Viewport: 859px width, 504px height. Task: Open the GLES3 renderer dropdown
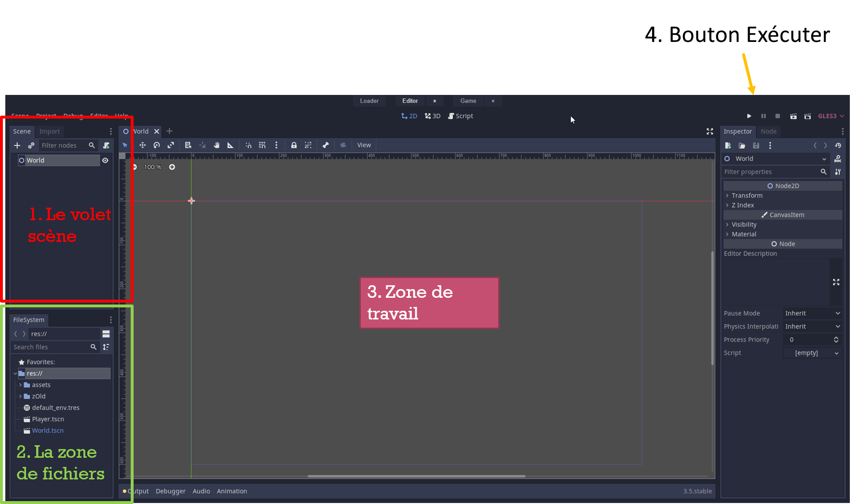tap(831, 116)
